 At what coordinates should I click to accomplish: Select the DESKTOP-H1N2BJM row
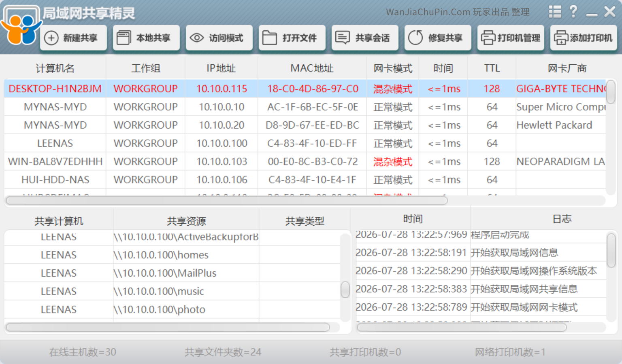click(305, 89)
